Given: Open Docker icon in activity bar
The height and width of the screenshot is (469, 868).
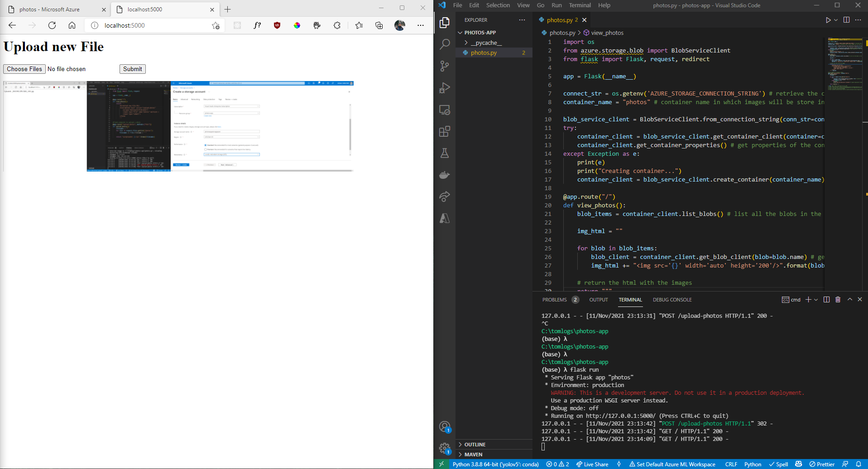Looking at the screenshot, I should point(445,175).
